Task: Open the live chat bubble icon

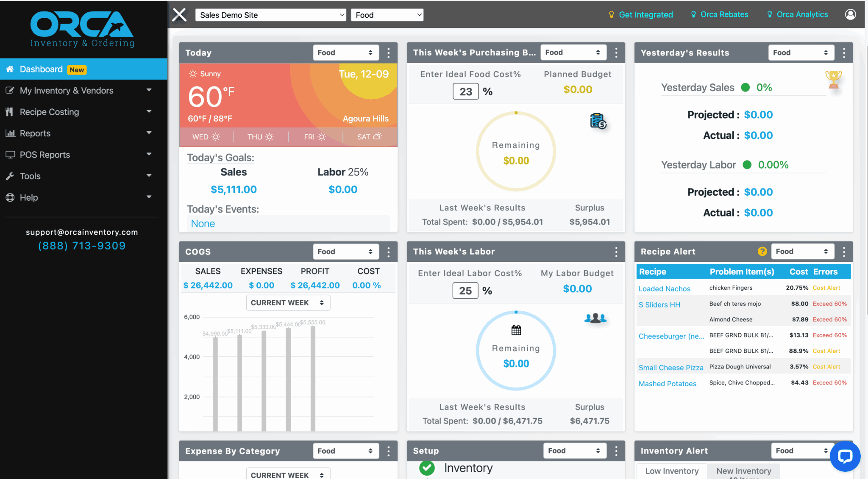Action: (x=845, y=456)
